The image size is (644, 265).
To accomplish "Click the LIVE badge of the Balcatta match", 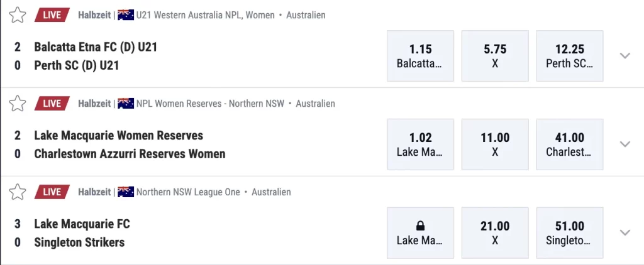I will click(x=52, y=15).
